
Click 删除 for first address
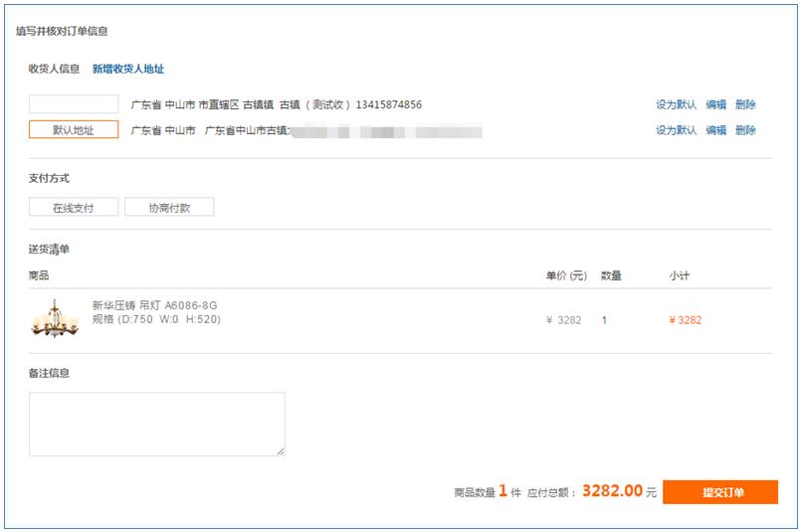pos(745,104)
